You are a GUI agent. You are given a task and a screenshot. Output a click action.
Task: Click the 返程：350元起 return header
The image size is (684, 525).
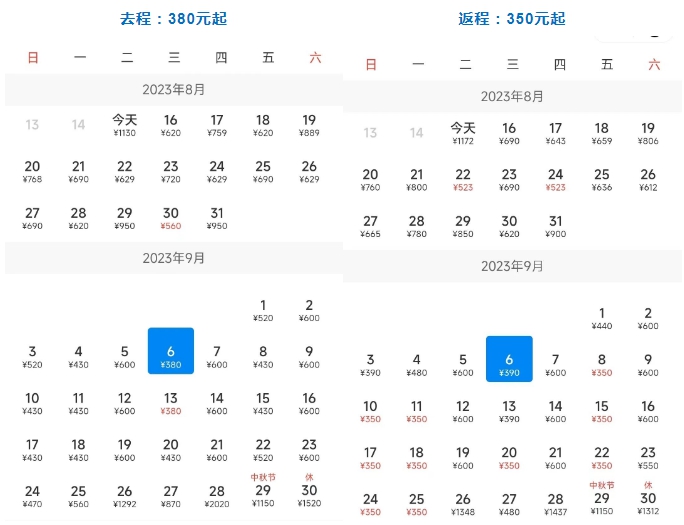tap(511, 18)
